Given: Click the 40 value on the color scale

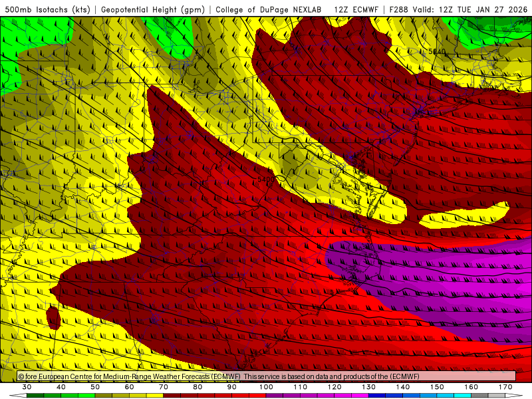Looking at the screenshot, I should click(61, 387).
